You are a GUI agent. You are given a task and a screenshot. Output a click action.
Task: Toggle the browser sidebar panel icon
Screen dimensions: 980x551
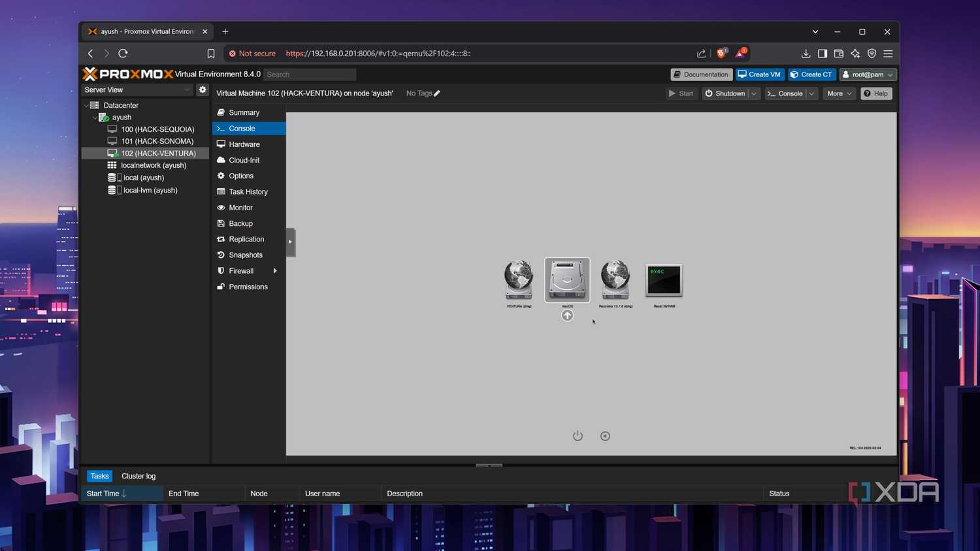click(822, 54)
